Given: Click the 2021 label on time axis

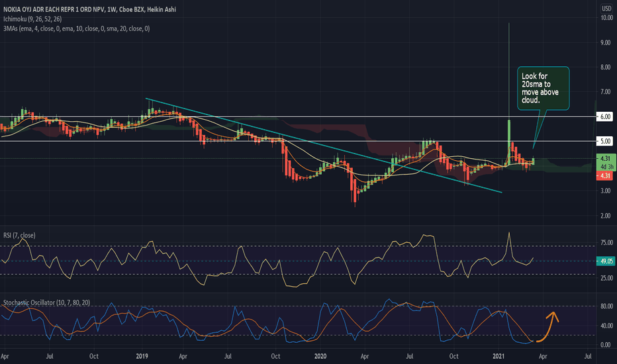Looking at the screenshot, I should coord(498,356).
